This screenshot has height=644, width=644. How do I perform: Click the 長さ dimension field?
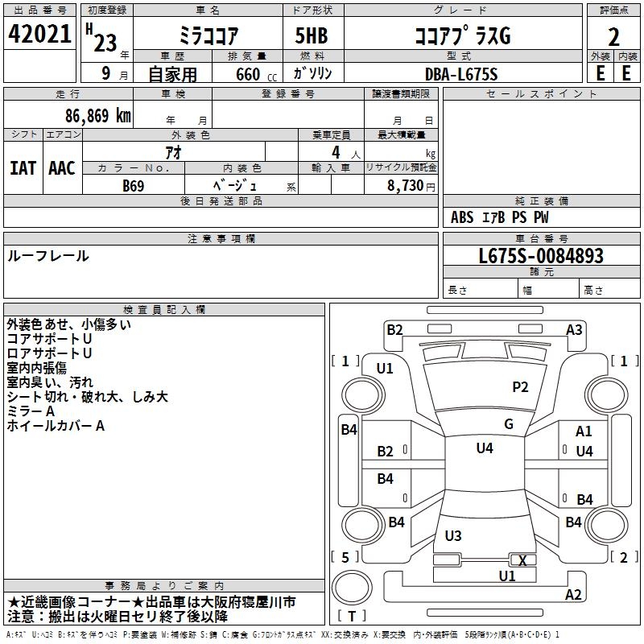[x=481, y=290]
